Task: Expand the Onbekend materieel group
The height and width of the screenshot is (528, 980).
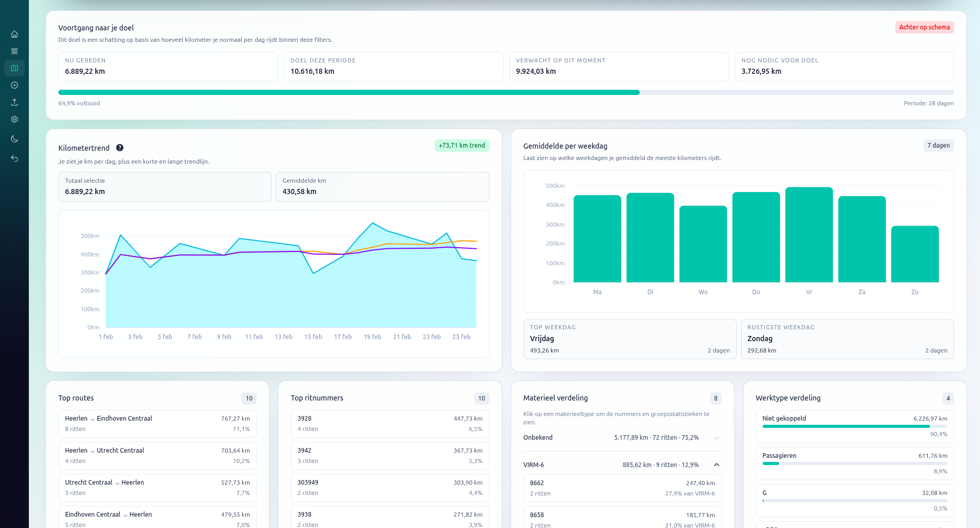Action: click(x=716, y=438)
